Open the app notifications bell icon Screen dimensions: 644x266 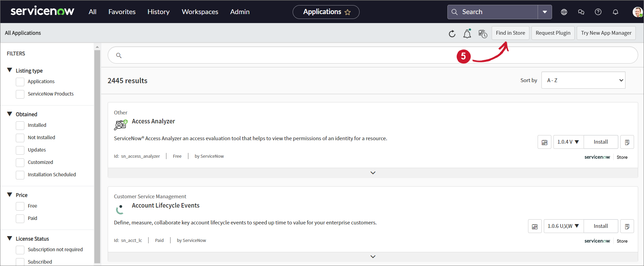467,33
